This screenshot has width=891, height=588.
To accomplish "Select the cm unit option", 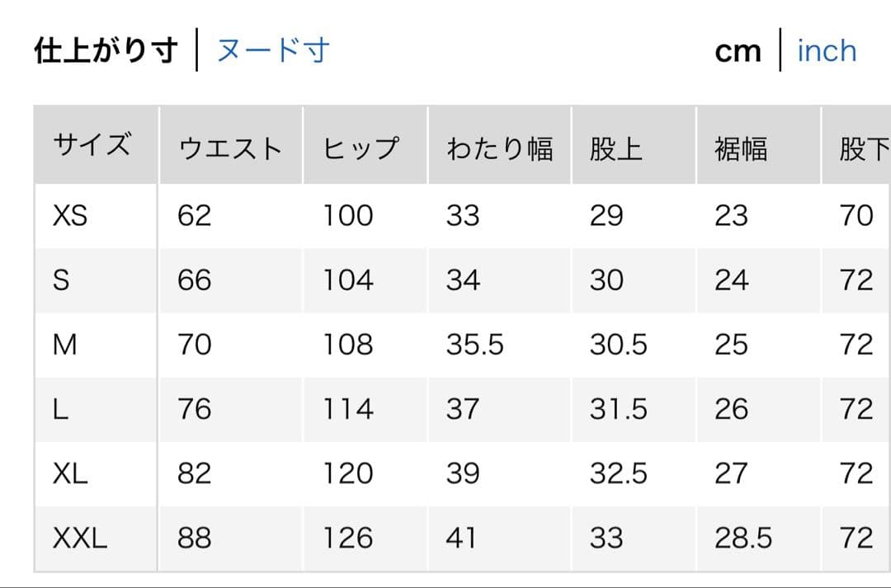I will click(x=738, y=51).
